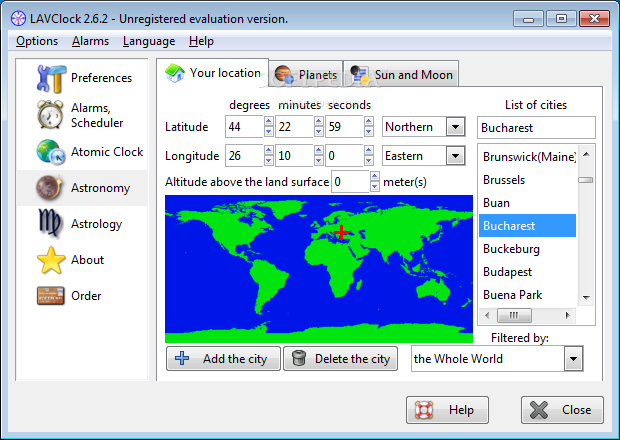Increase latitude degrees with up arrow
The height and width of the screenshot is (440, 620).
269,121
